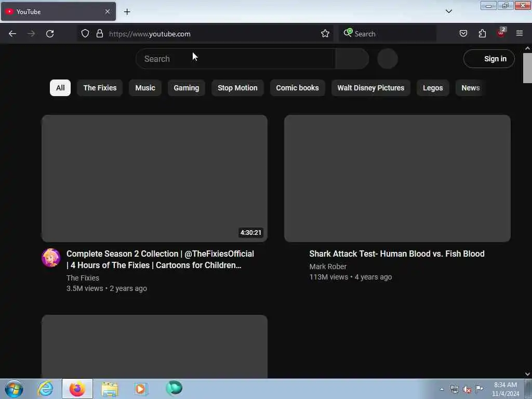The image size is (532, 399).
Task: Open Shark Attack Test video title link
Action: (396, 254)
